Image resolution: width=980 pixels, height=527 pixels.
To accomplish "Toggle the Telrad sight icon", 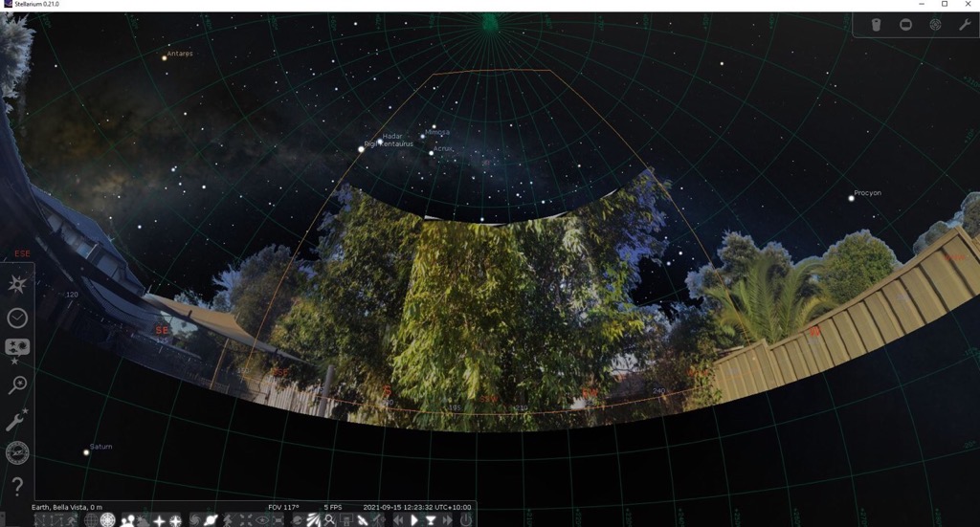I will click(935, 24).
